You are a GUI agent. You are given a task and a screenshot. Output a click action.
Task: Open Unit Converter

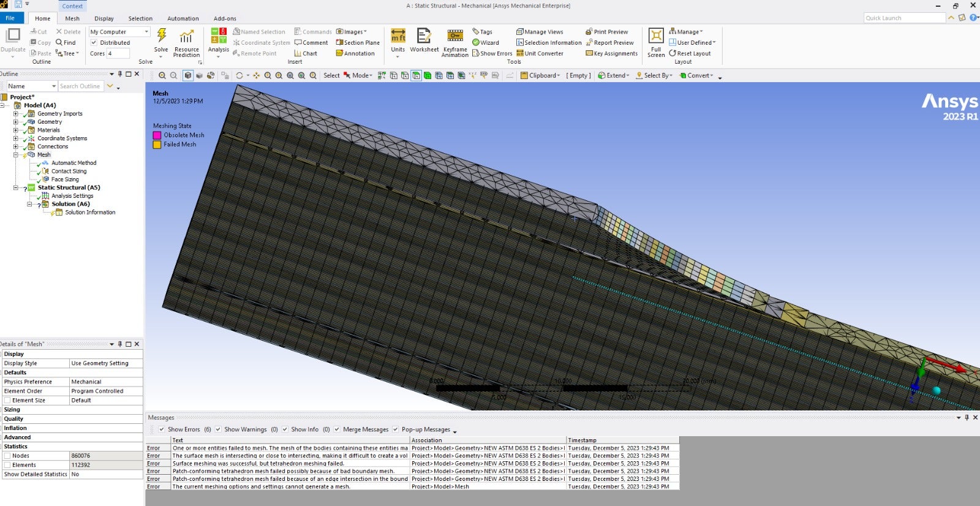point(540,53)
